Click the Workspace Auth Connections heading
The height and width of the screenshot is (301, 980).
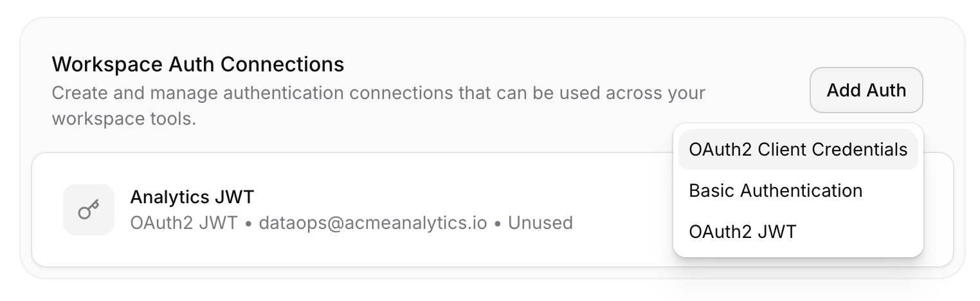coord(197,64)
